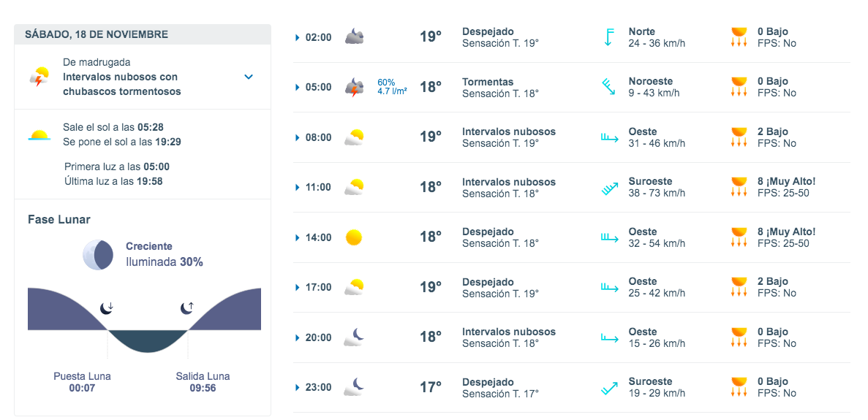Expand the 02:00 hourly row

point(298,37)
